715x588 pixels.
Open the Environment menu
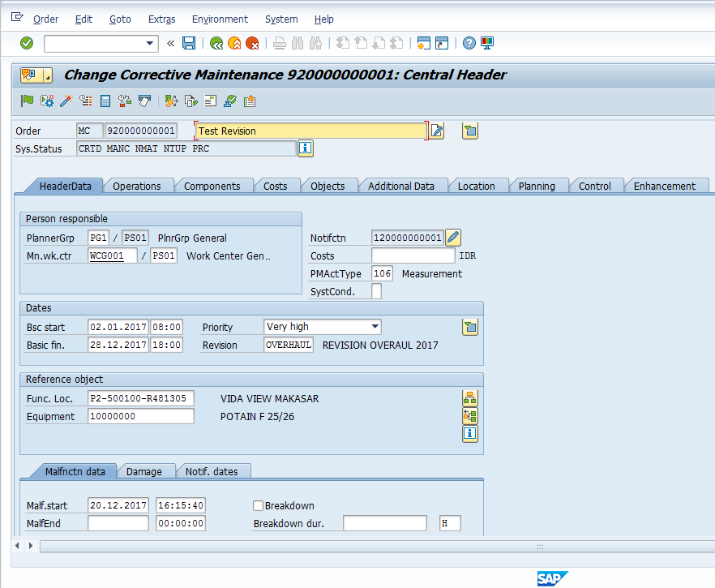click(x=219, y=19)
